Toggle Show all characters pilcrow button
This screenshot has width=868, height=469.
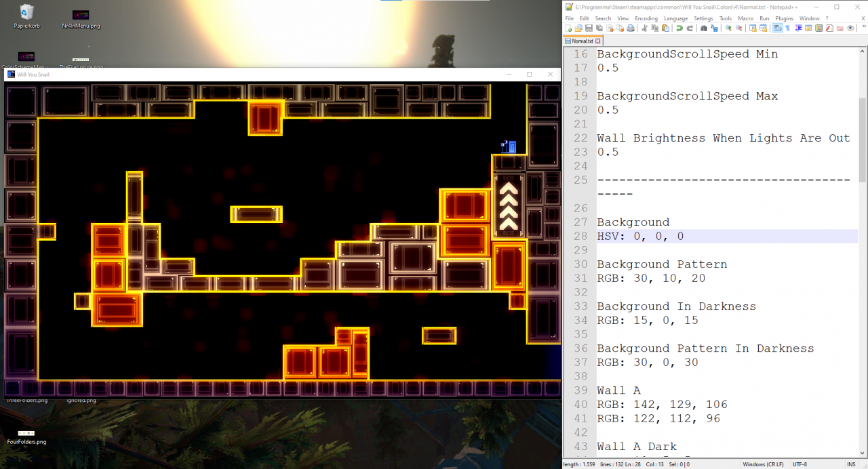[x=787, y=28]
